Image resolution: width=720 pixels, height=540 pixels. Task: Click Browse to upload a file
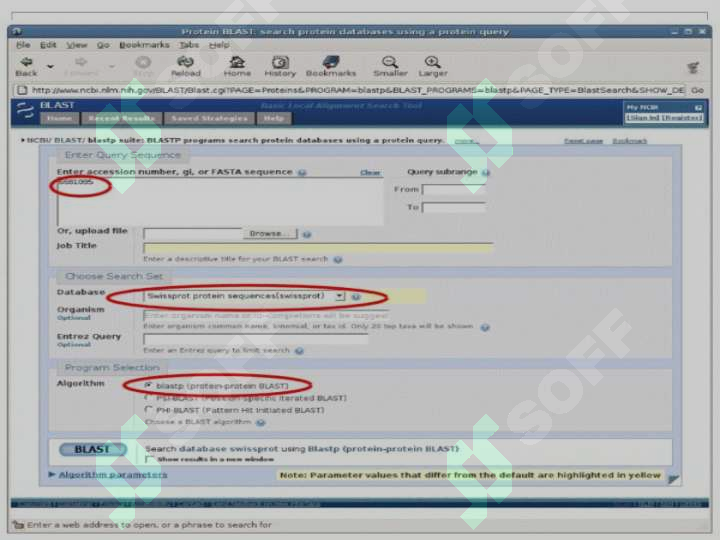270,234
